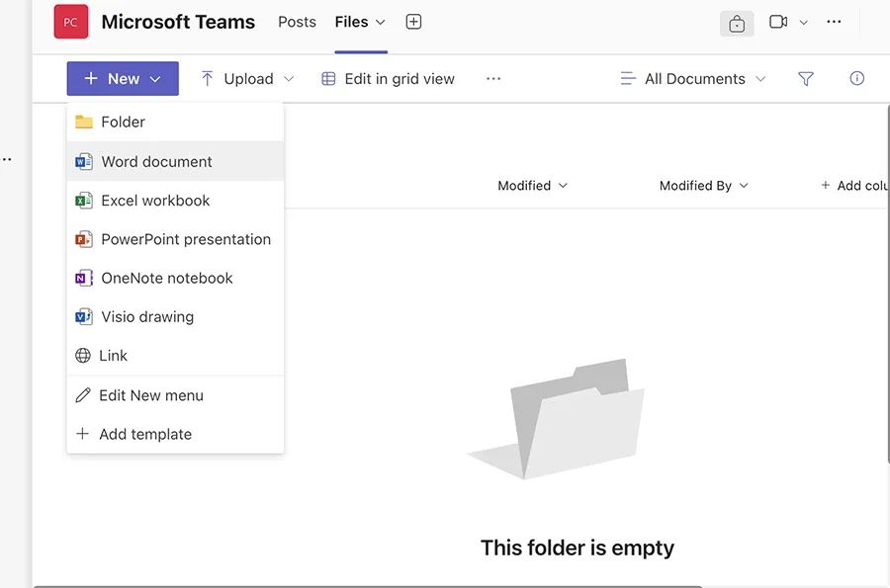Select Word document from New menu
The height and width of the screenshot is (588, 890).
pyautogui.click(x=156, y=162)
